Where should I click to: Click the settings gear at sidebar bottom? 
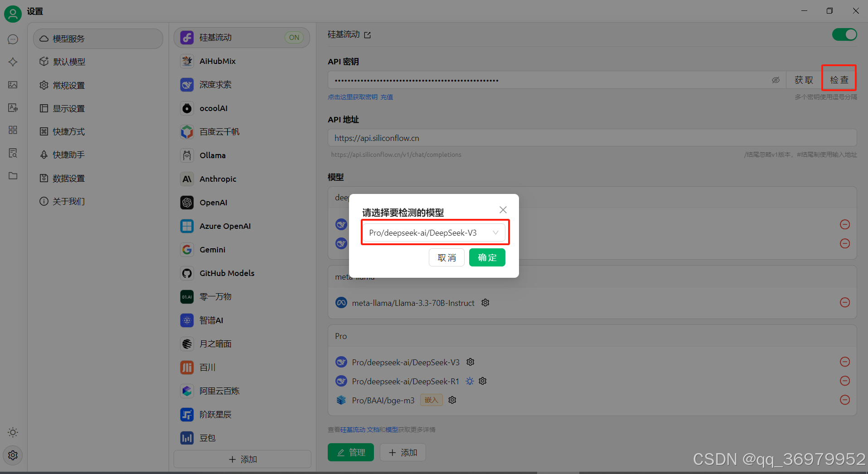[x=13, y=455]
